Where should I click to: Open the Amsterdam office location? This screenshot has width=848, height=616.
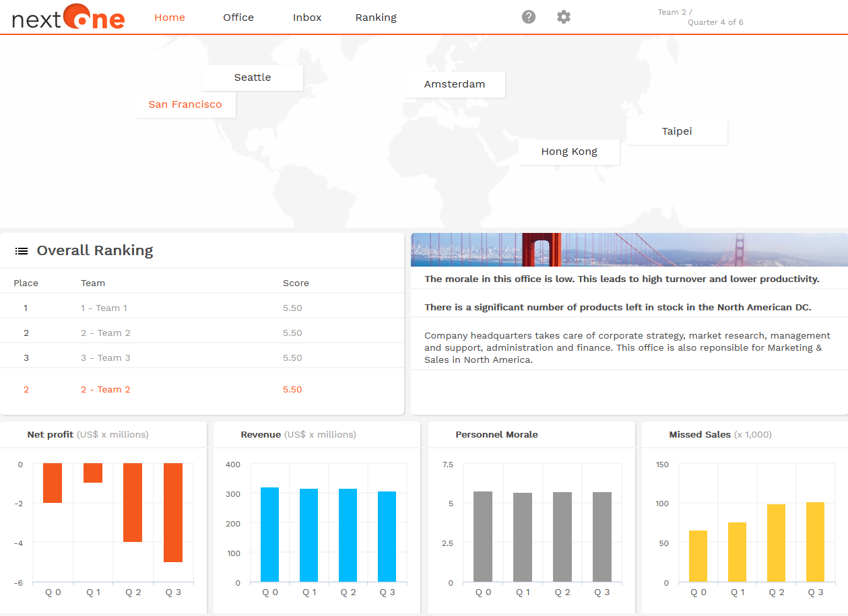pos(455,84)
